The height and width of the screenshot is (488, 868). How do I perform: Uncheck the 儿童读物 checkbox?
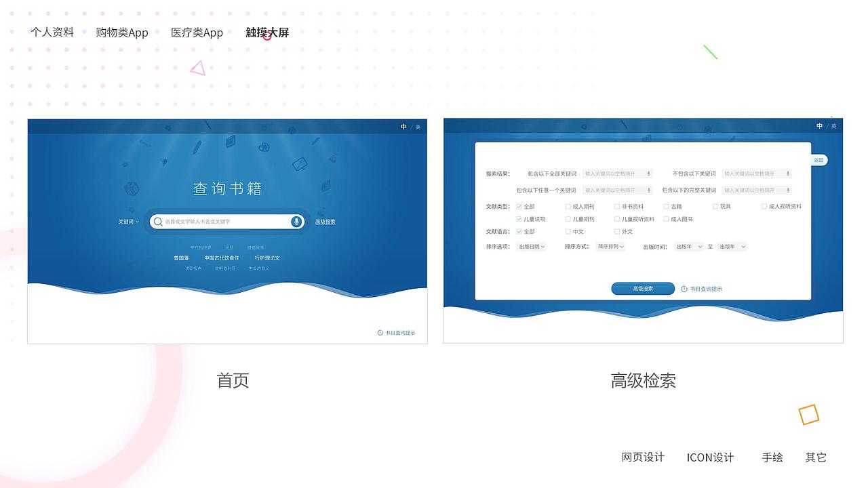click(x=518, y=219)
